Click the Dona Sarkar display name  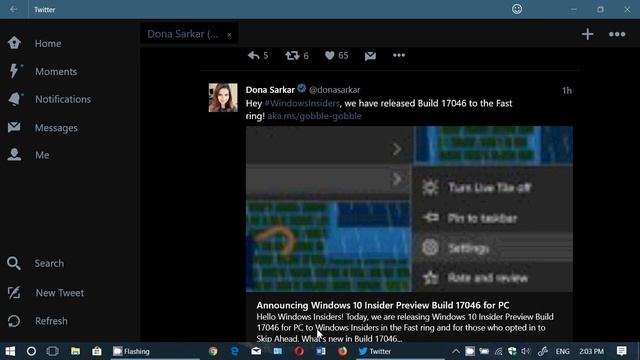coord(270,90)
